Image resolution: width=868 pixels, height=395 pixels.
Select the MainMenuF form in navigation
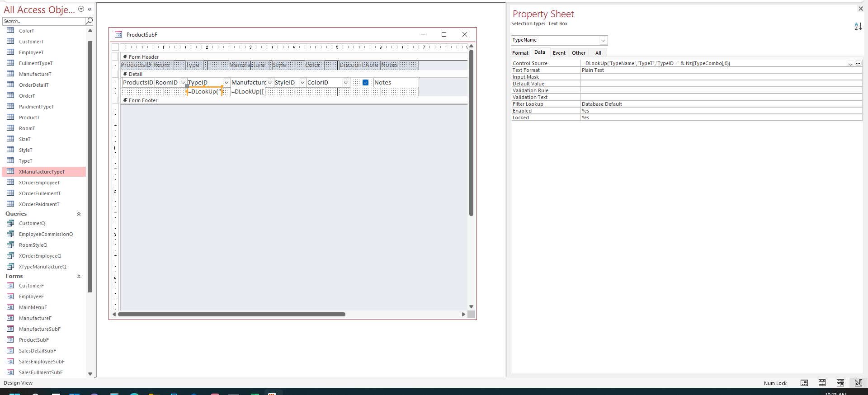(x=33, y=307)
